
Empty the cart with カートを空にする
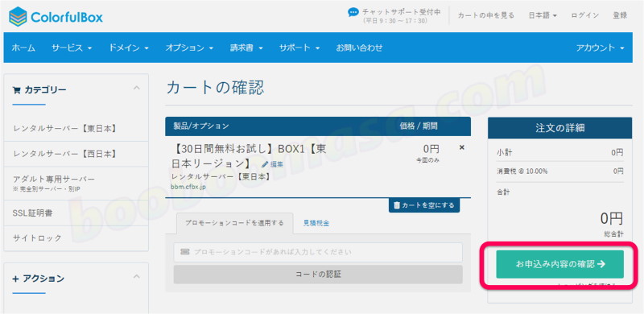point(424,205)
